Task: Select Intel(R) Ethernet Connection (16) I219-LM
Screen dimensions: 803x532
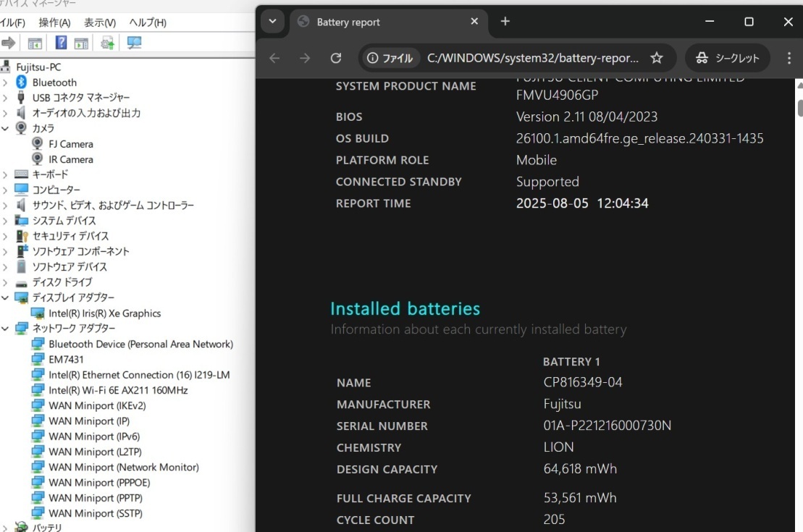Action: click(139, 375)
